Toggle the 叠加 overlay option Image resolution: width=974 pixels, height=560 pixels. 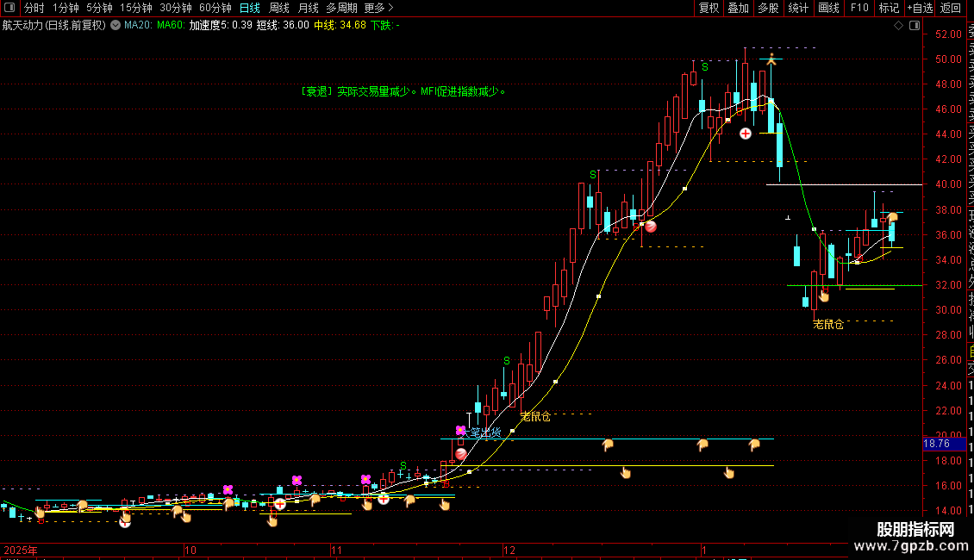point(739,8)
